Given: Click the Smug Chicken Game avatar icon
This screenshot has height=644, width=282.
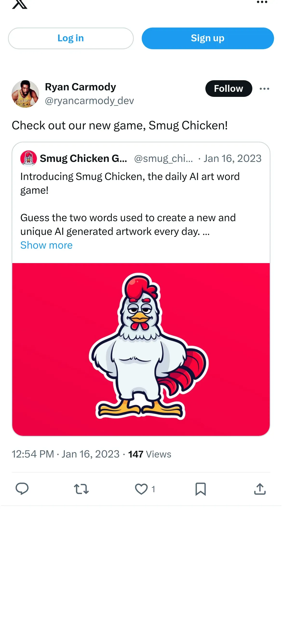Looking at the screenshot, I should pos(28,158).
